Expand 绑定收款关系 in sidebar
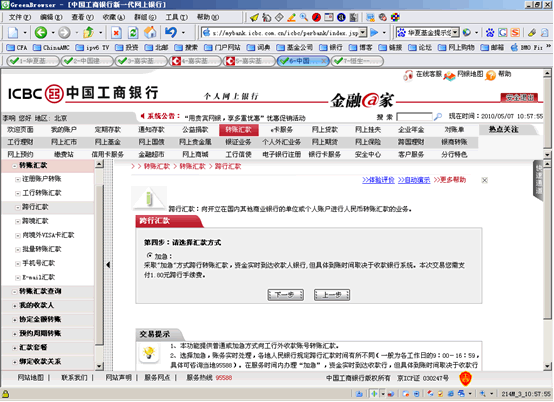This screenshot has width=554, height=402. tap(15, 362)
